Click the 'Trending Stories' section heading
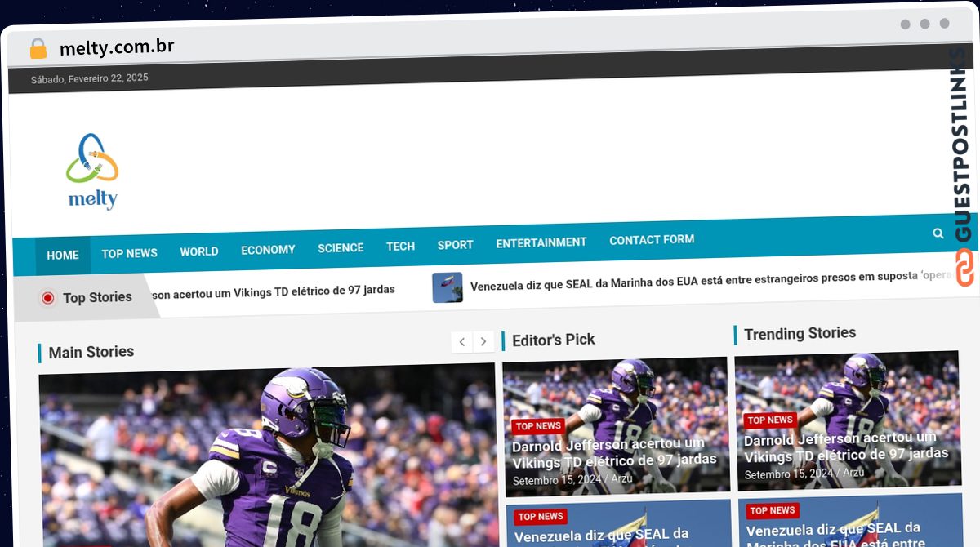Viewport: 980px width, 547px height. coord(800,333)
